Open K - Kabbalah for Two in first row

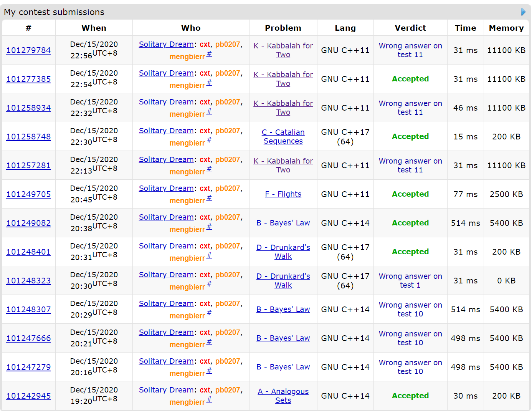283,50
